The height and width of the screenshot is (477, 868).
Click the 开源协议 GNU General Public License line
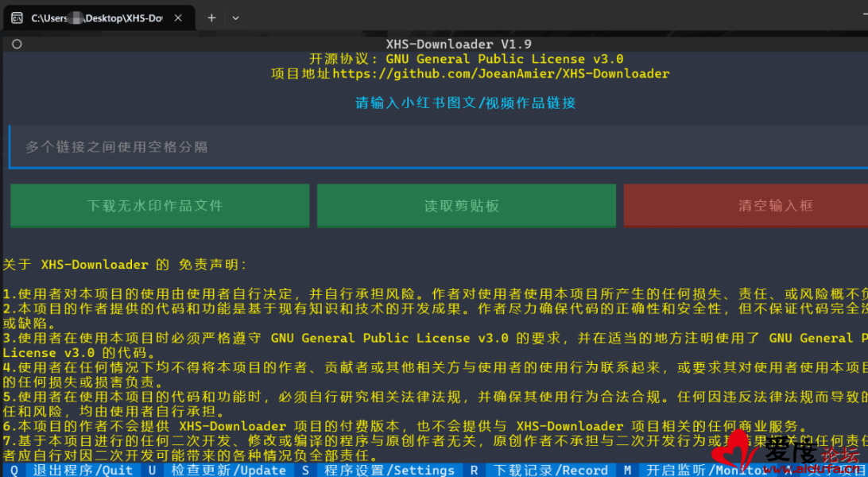coord(466,59)
